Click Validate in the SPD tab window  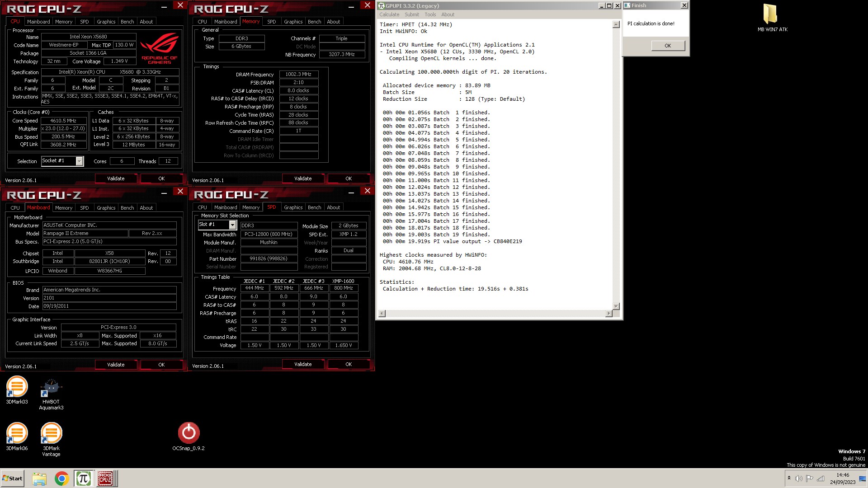pyautogui.click(x=303, y=364)
